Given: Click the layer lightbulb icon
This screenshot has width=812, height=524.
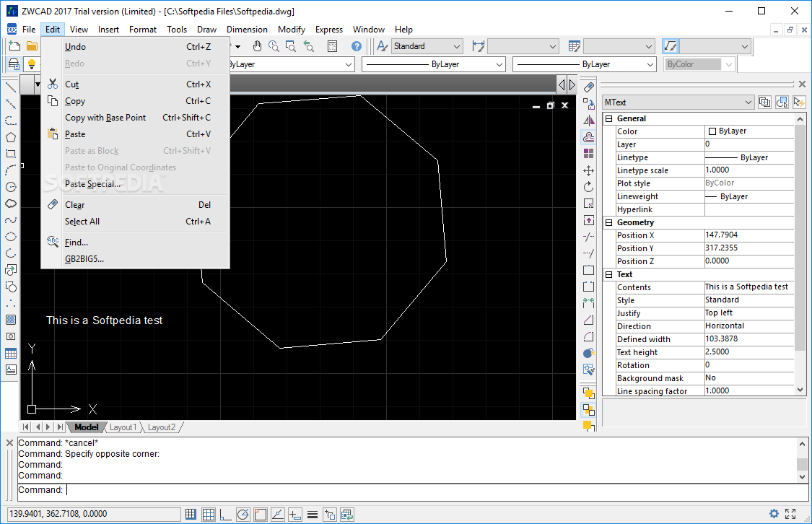Looking at the screenshot, I should click(32, 64).
